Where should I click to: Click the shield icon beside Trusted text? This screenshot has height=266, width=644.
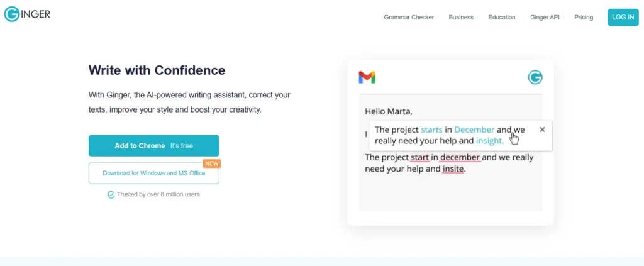(111, 195)
